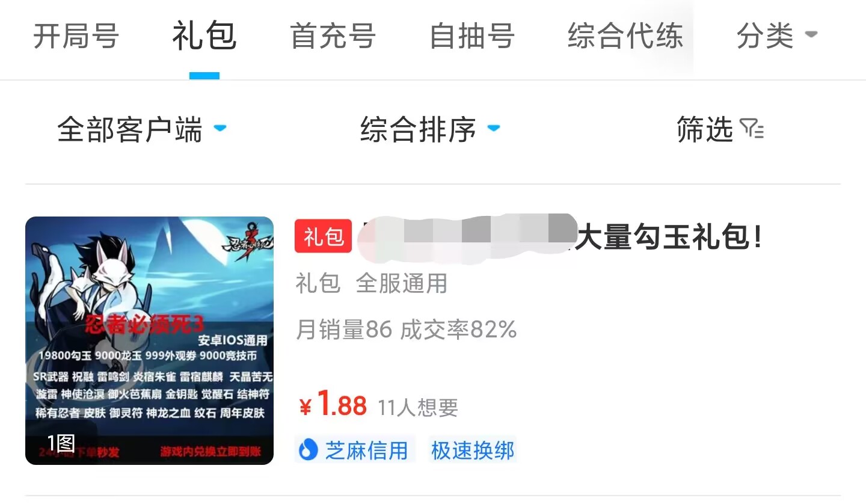866x504 pixels.
Task: Expand the 综合排序 sorting dropdown
Action: [430, 129]
